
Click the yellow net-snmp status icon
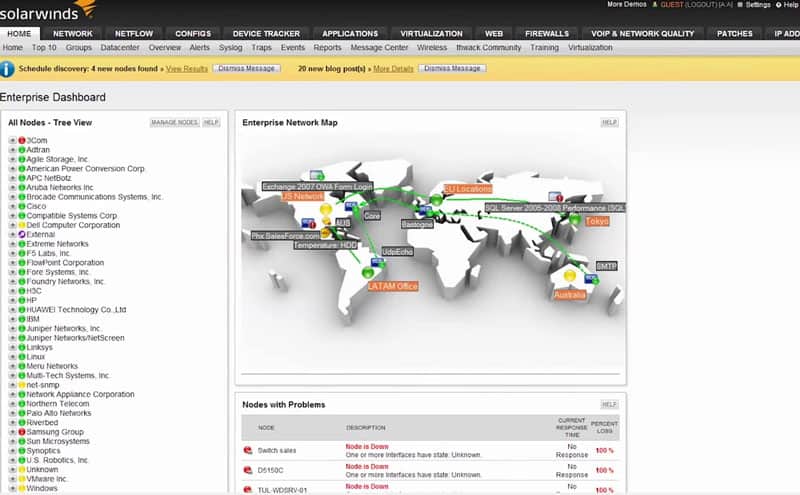tap(22, 385)
